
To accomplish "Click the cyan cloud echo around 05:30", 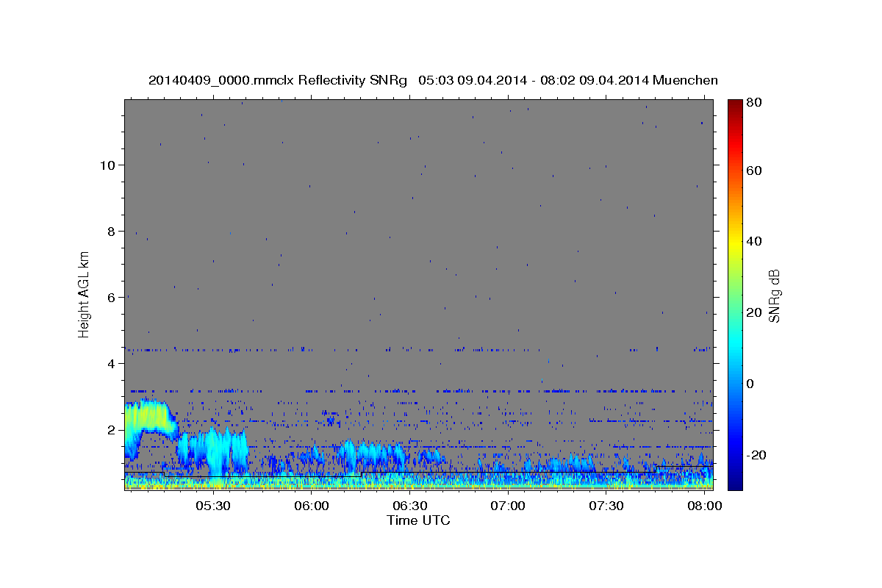I will [217, 450].
